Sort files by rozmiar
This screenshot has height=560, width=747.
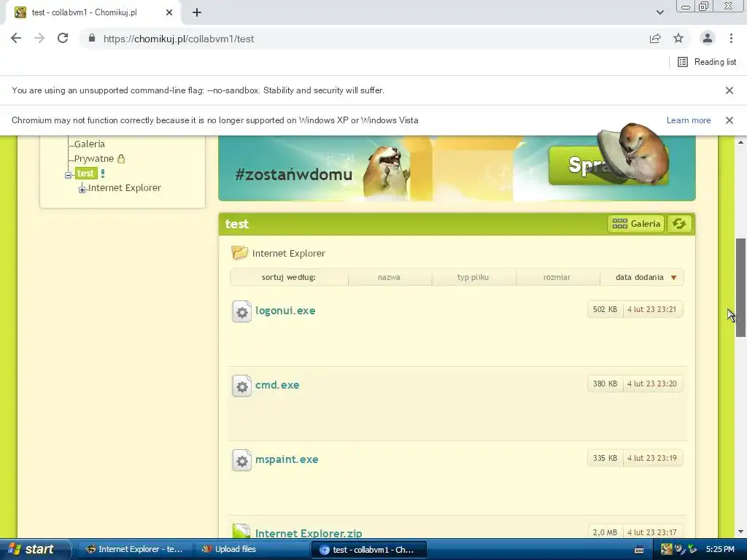[557, 277]
